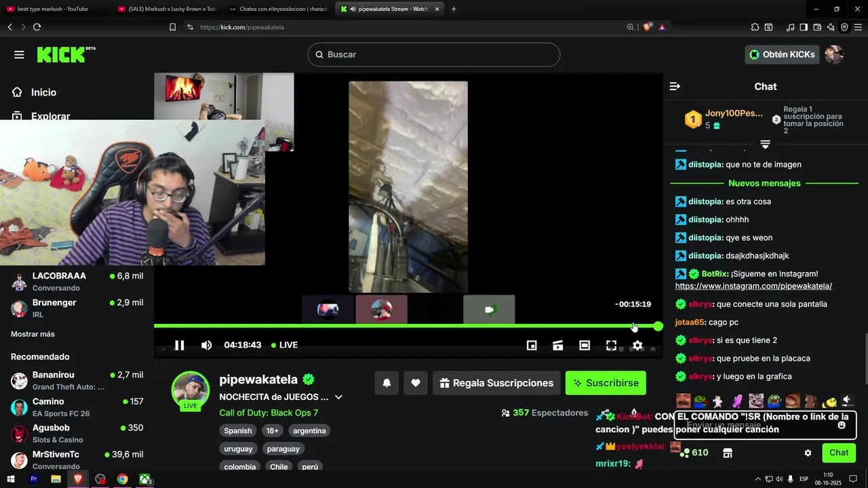Viewport: 868px width, 488px height.
Task: Jump to the LIVE indicator
Action: [x=284, y=345]
